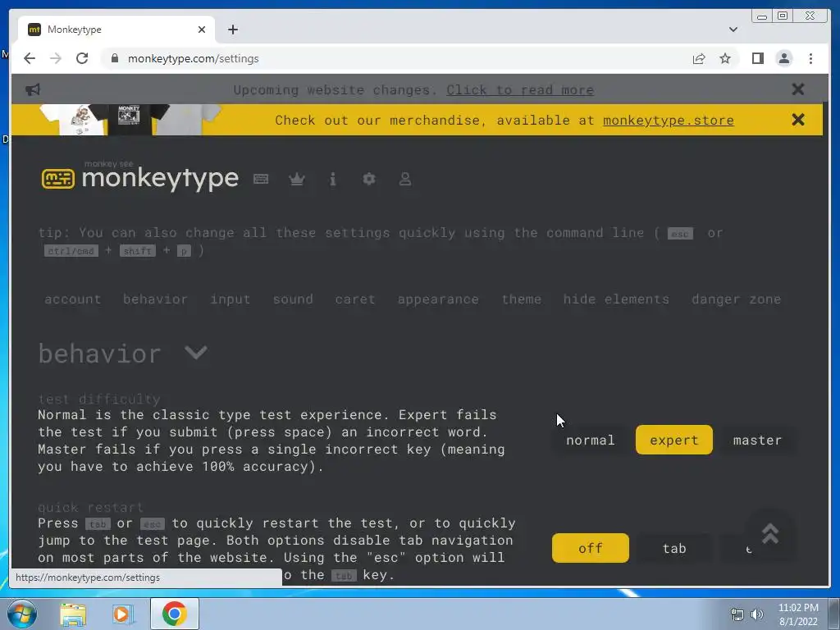Jump to the account settings section

[72, 299]
